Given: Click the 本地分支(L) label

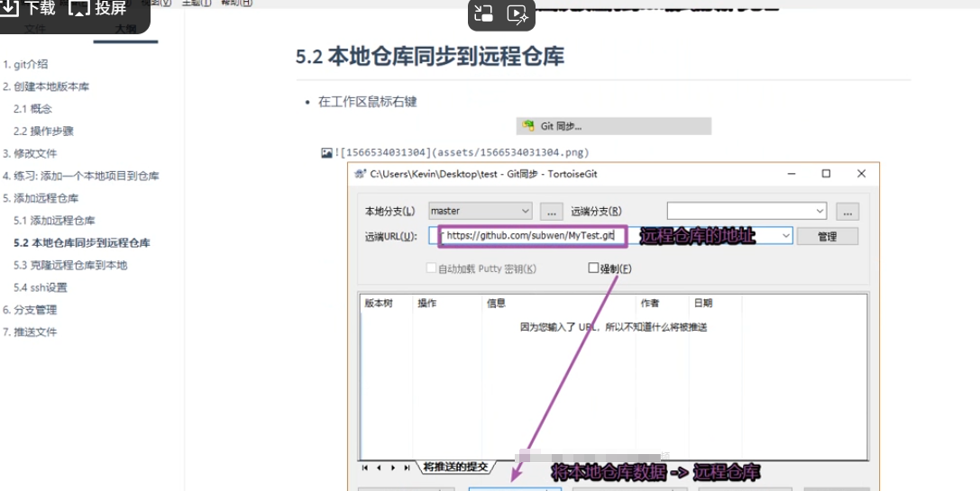Looking at the screenshot, I should 390,211.
